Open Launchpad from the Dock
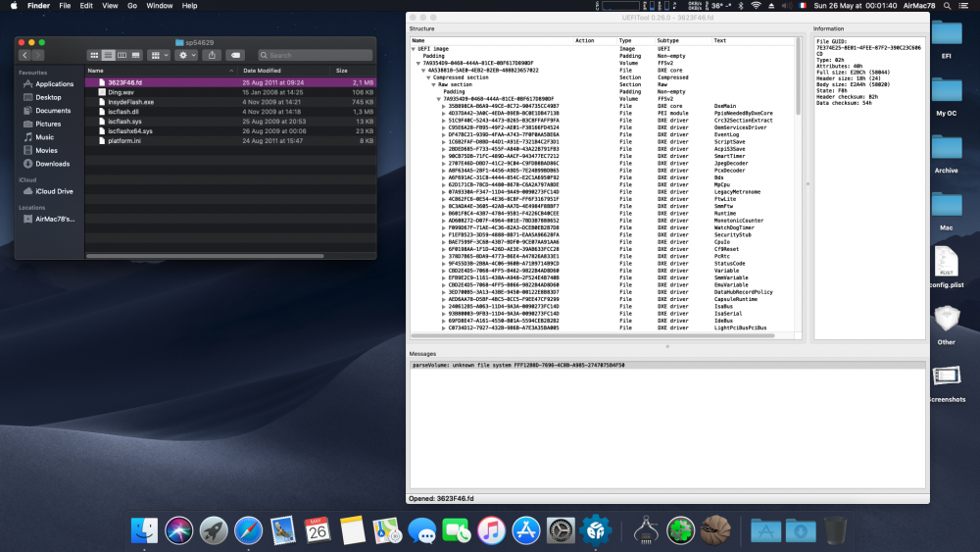Image resolution: width=980 pixels, height=552 pixels. 213,530
